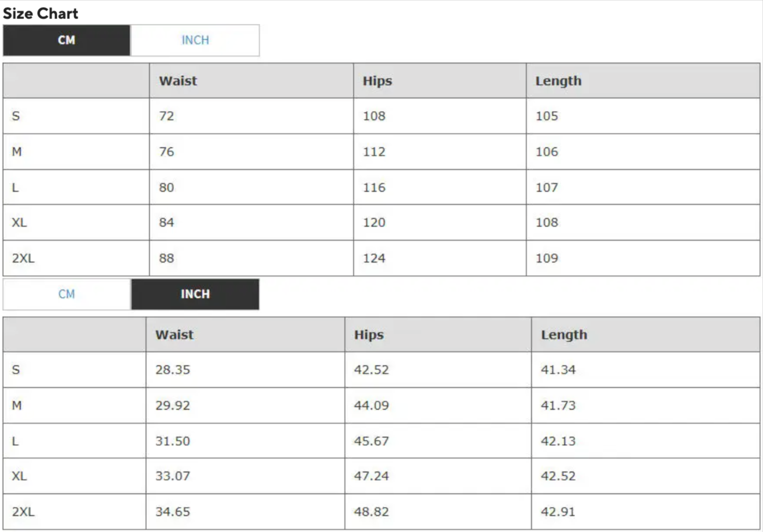
Task: Select the waist value 72 for size S
Action: 167,116
